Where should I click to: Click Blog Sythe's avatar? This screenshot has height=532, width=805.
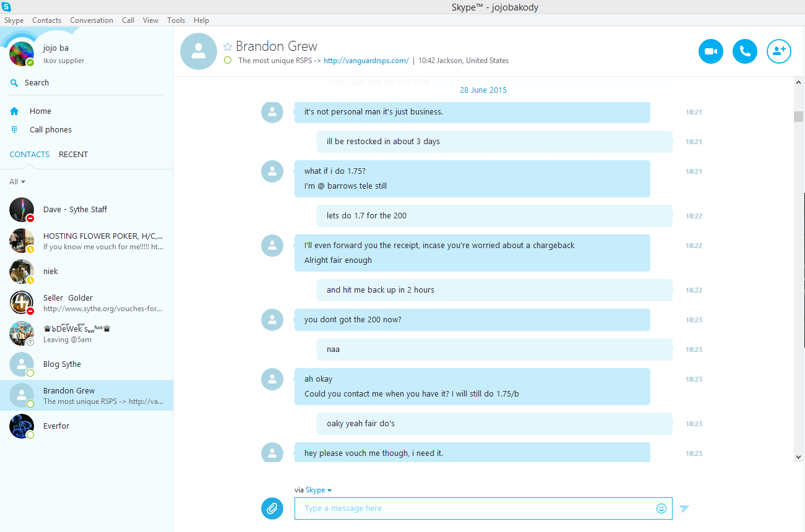(22, 364)
